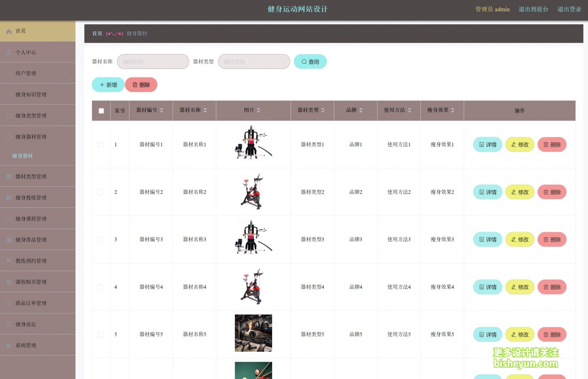Click the 查询 search button
This screenshot has height=379, width=588.
tap(310, 62)
